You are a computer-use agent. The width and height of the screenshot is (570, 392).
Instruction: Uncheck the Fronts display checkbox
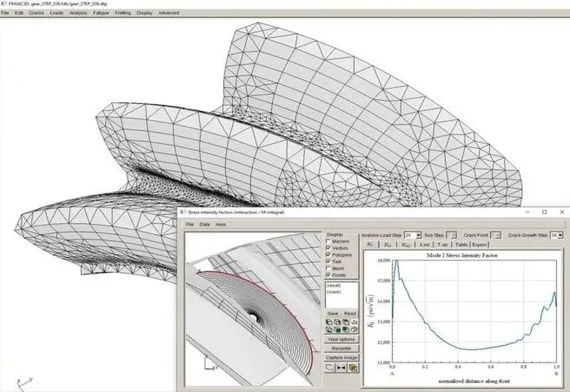328,274
